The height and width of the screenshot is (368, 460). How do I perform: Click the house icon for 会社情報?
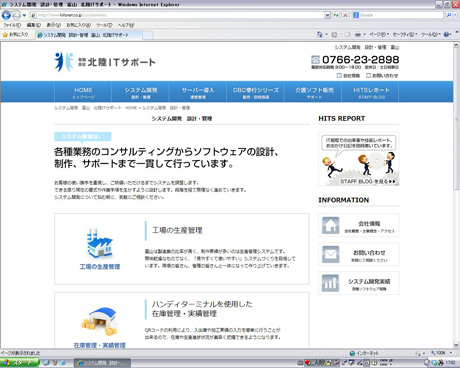330,225
